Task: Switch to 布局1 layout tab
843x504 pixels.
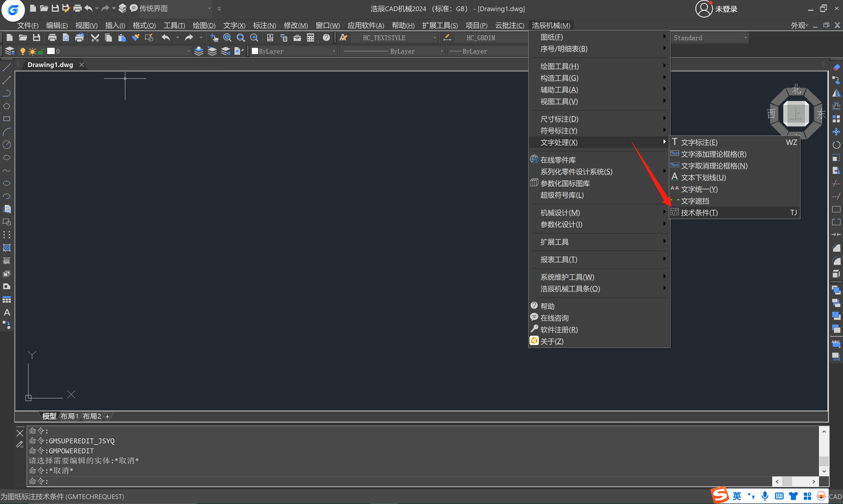Action: 69,416
